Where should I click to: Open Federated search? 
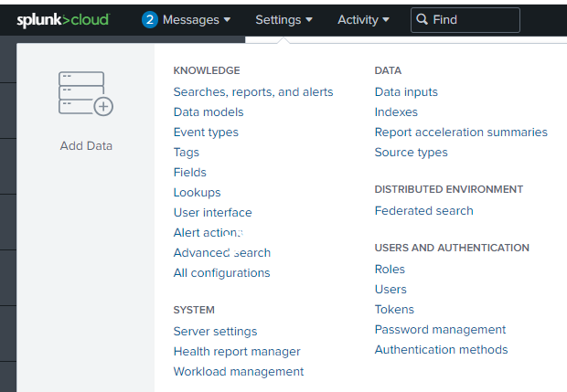tap(423, 211)
